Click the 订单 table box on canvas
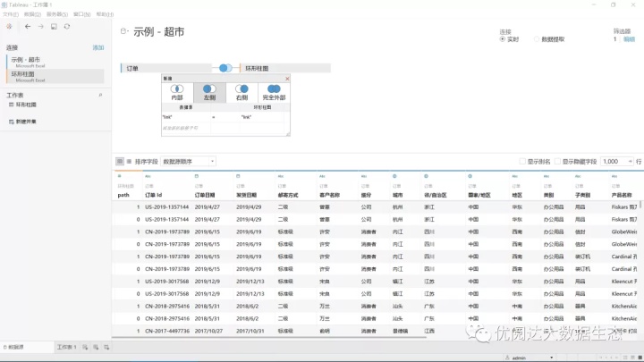 pyautogui.click(x=166, y=68)
